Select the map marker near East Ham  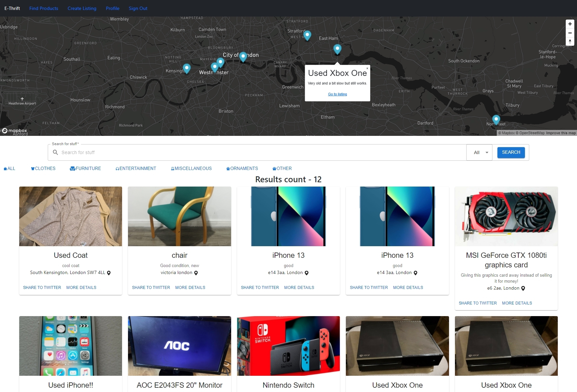(337, 49)
